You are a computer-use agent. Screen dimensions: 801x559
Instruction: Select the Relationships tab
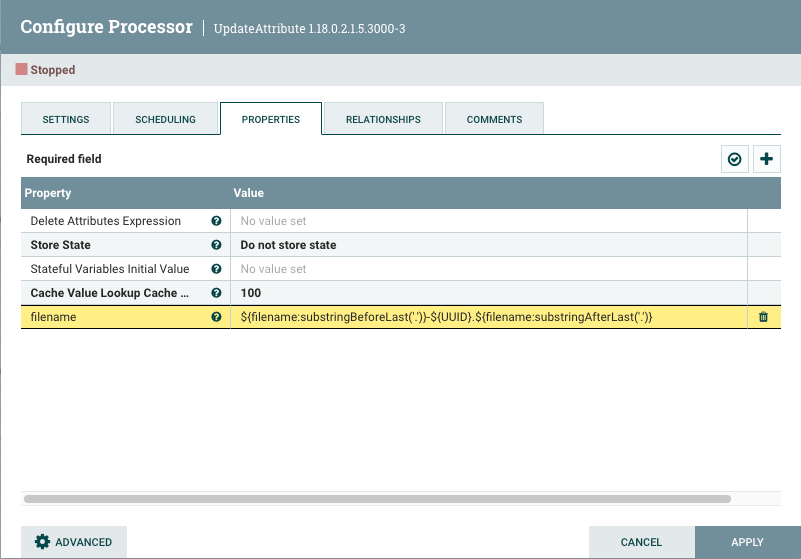(383, 119)
